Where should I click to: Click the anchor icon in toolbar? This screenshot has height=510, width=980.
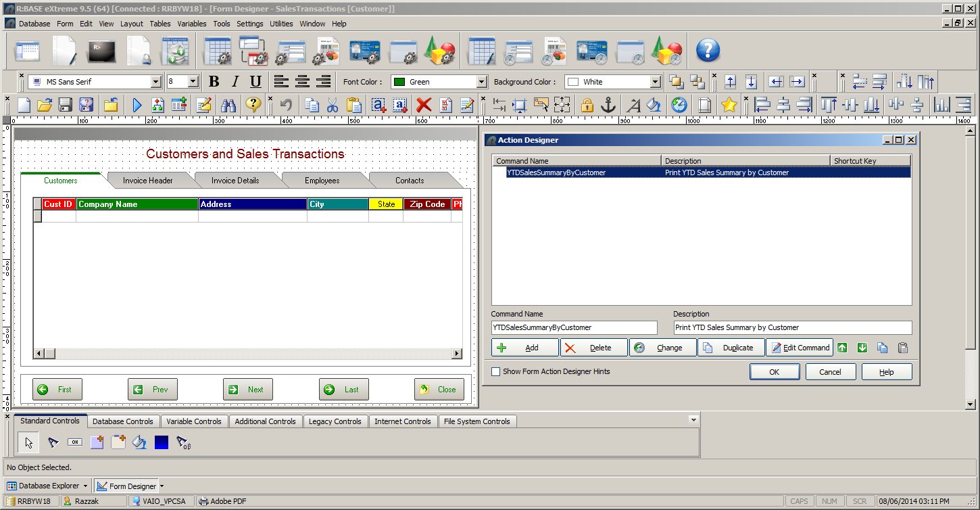coord(608,105)
